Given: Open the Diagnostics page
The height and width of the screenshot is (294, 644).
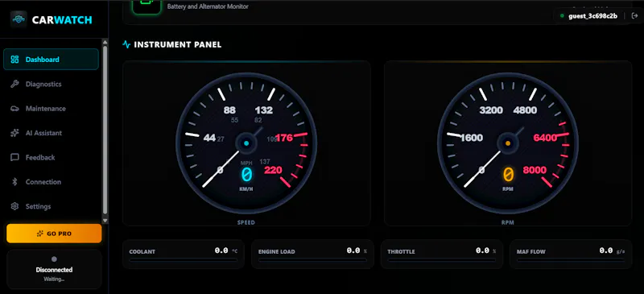Looking at the screenshot, I should tap(51, 84).
